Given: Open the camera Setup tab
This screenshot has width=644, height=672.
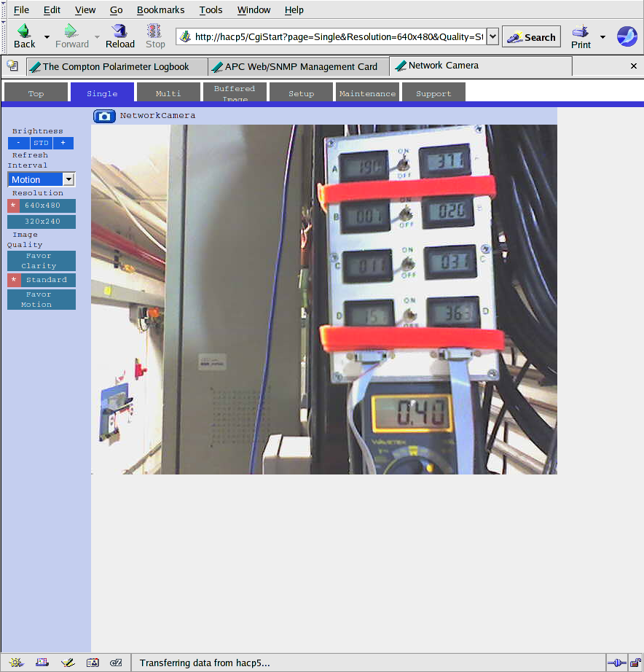Looking at the screenshot, I should pos(301,92).
